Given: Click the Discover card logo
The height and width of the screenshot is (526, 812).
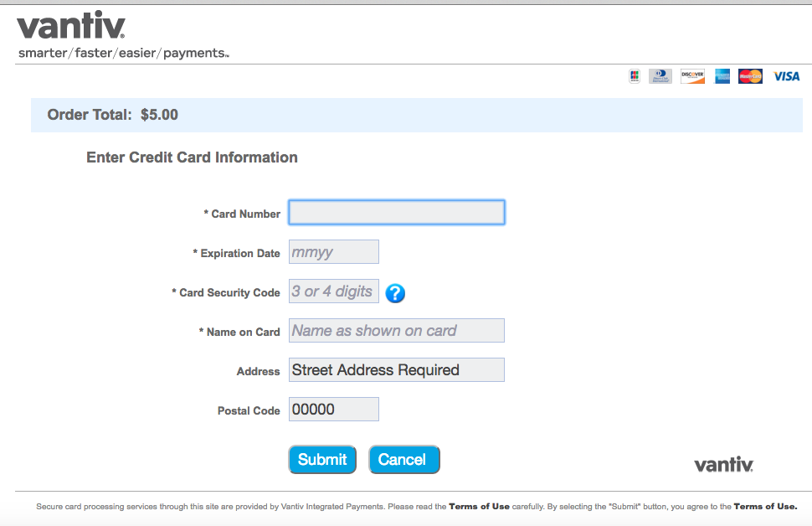Looking at the screenshot, I should coord(692,76).
